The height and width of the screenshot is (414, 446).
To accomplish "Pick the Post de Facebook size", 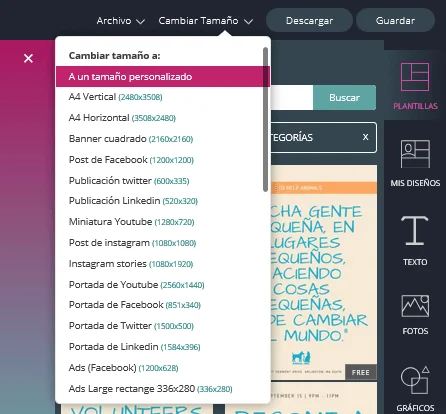I will pyautogui.click(x=131, y=160).
